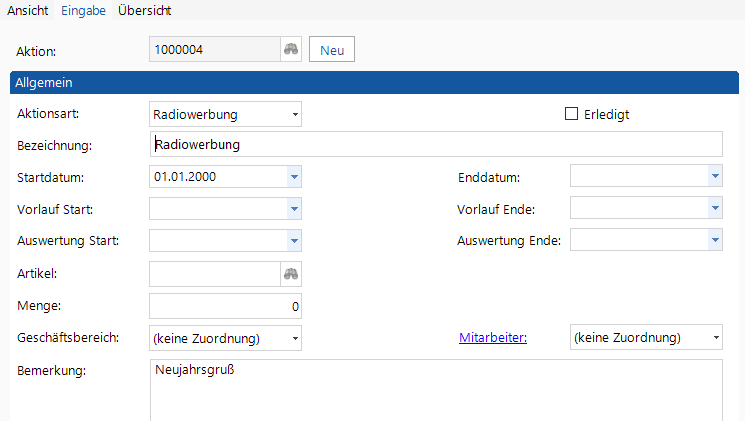The height and width of the screenshot is (421, 745).
Task: Open Vorlauf Ende date dropdown
Action: pyautogui.click(x=715, y=209)
